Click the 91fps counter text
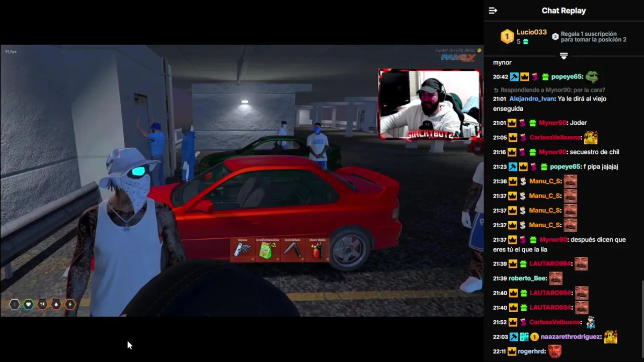The width and height of the screenshot is (644, 362). pos(11,51)
